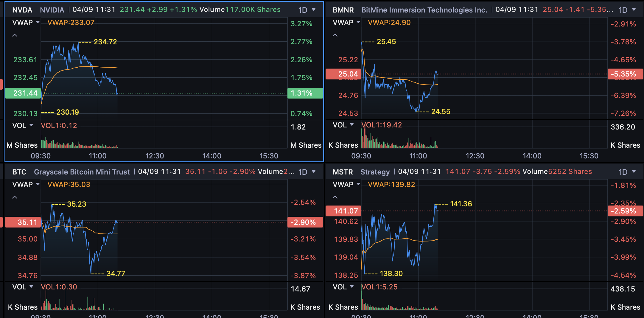Screen dimensions: 644x318
Task: Click the green 231.44 price tag on axis
Action: pyautogui.click(x=23, y=93)
